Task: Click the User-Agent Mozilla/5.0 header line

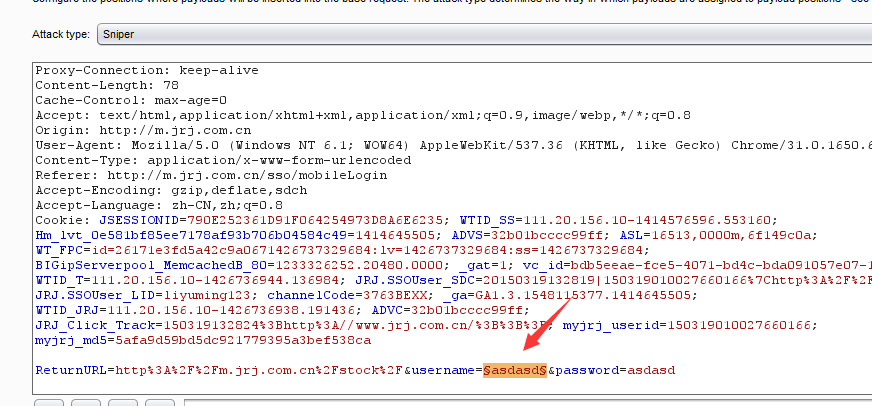Action: (x=453, y=146)
